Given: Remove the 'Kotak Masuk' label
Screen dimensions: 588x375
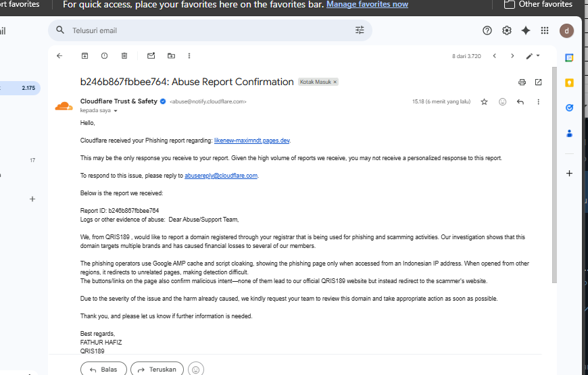Looking at the screenshot, I should (335, 82).
